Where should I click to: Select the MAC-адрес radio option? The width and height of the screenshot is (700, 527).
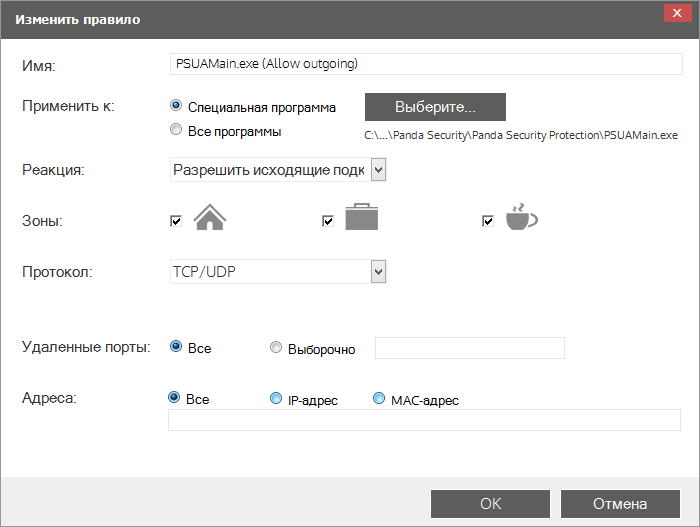click(379, 398)
